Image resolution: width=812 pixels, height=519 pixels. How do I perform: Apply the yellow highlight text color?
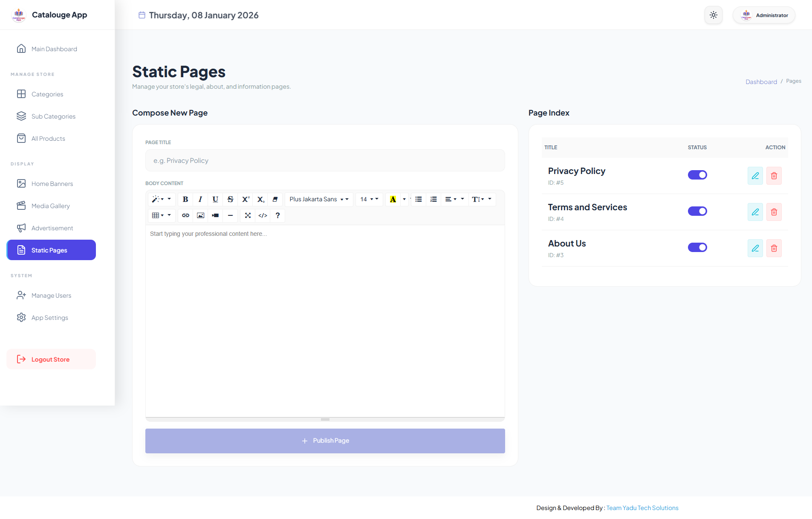pyautogui.click(x=393, y=199)
